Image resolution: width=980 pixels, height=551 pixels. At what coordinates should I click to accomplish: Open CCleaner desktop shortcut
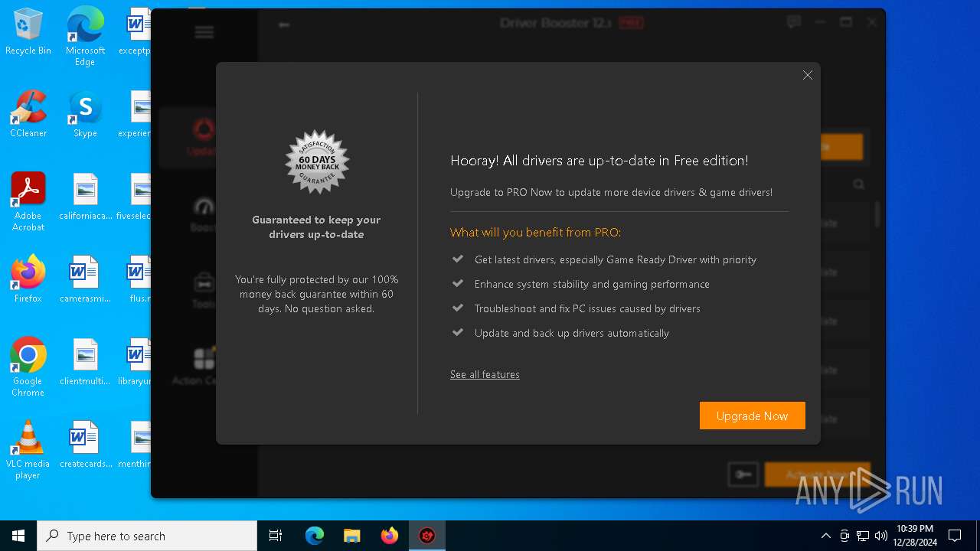coord(28,114)
